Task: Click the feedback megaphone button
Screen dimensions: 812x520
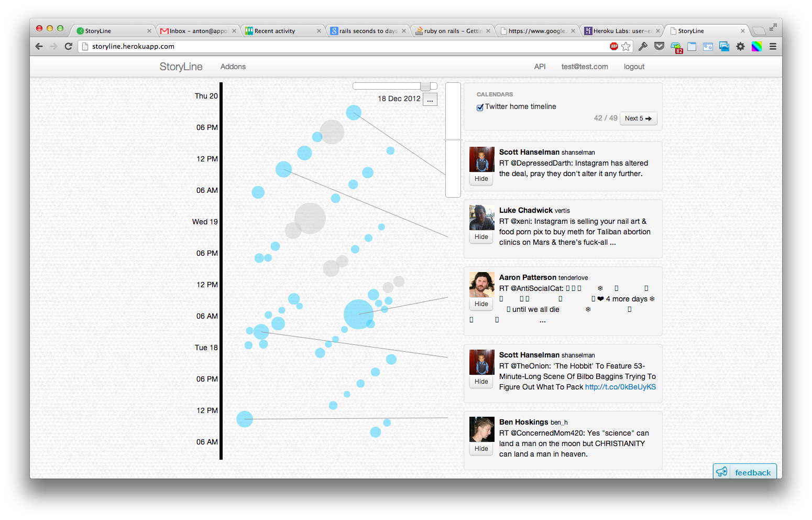Action: [x=744, y=472]
